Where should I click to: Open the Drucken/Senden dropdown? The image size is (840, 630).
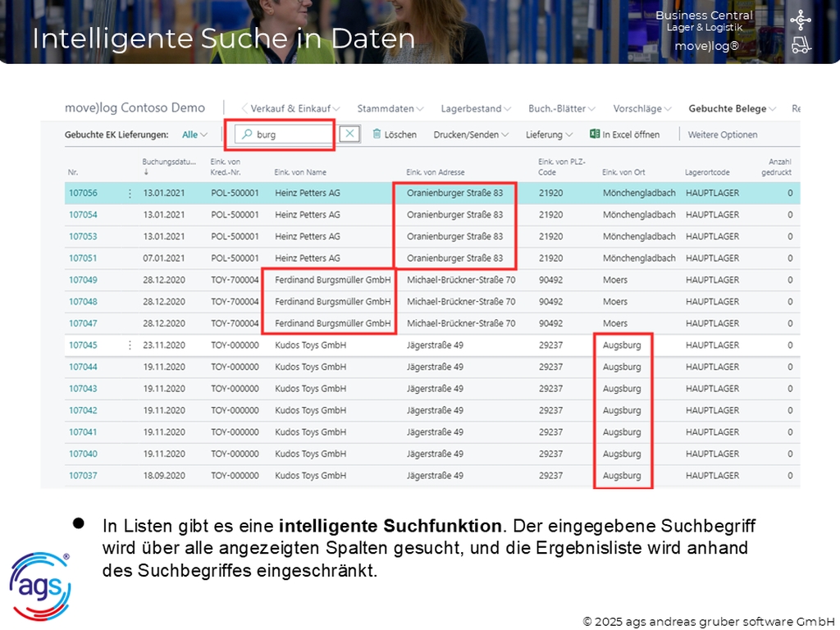pos(471,135)
